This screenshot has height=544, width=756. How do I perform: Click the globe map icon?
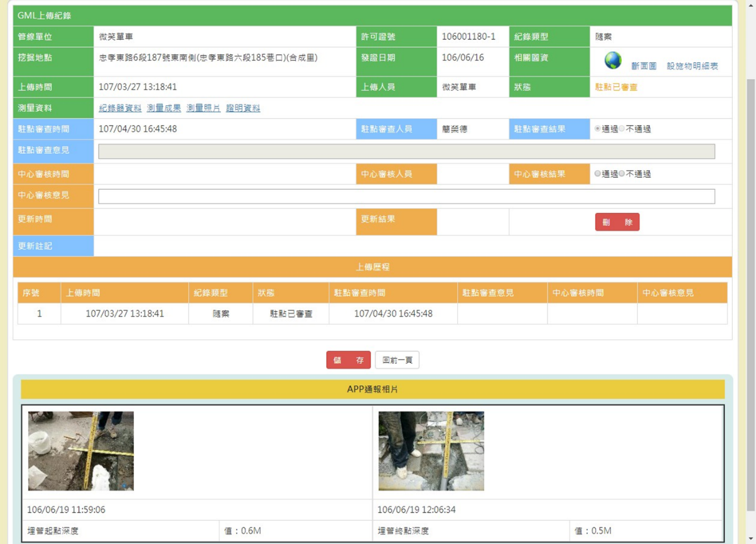[x=613, y=61]
